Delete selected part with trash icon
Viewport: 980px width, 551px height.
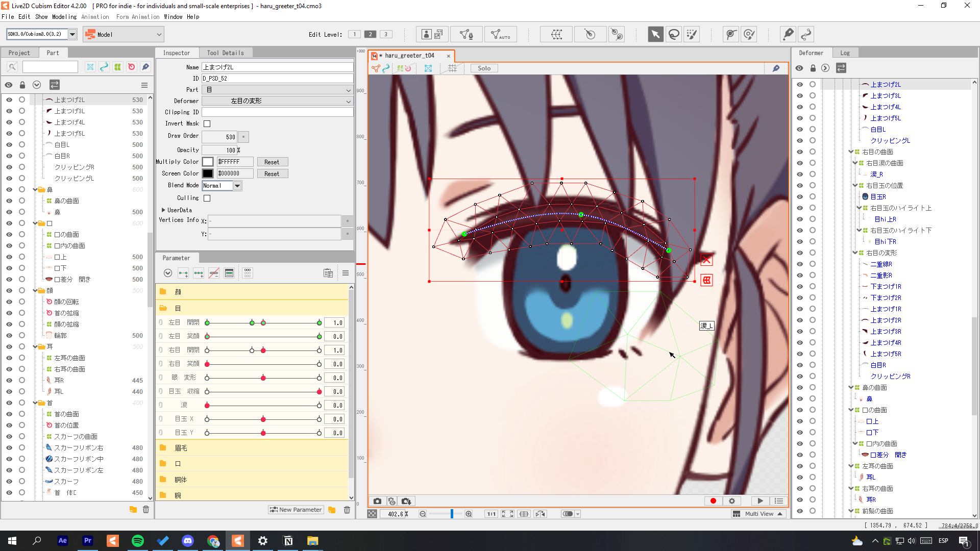click(x=146, y=509)
